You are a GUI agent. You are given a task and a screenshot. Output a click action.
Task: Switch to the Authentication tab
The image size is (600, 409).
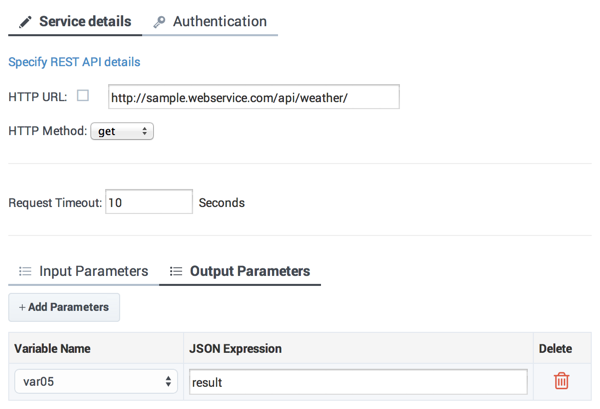(x=219, y=21)
